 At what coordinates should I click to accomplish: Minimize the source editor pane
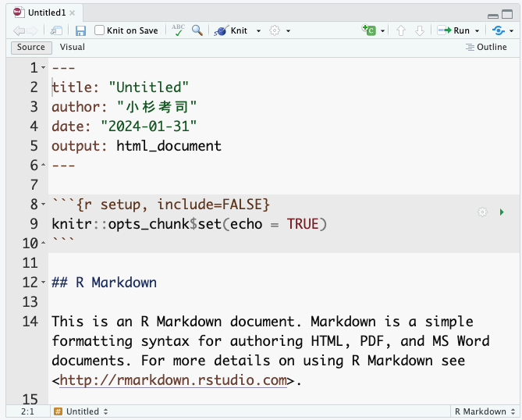click(x=492, y=16)
